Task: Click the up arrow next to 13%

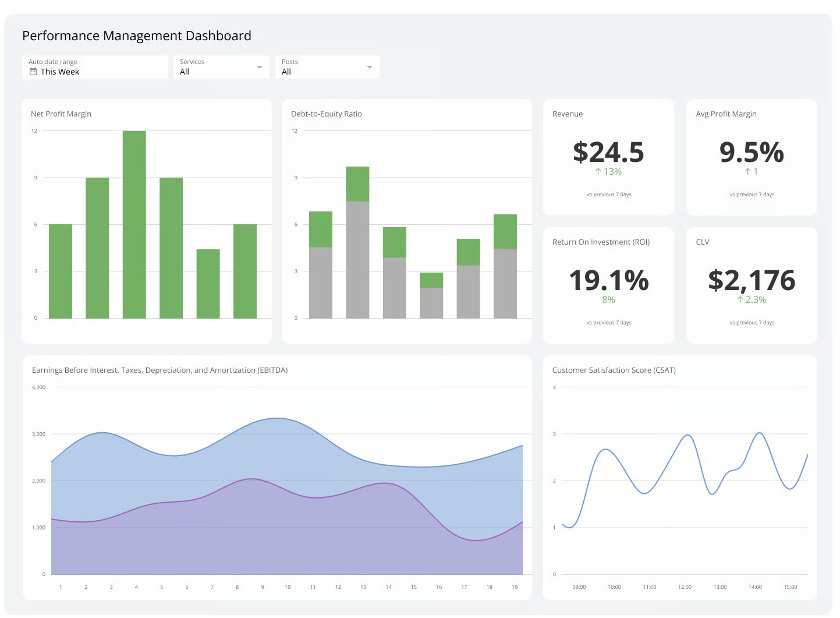Action: [x=598, y=171]
